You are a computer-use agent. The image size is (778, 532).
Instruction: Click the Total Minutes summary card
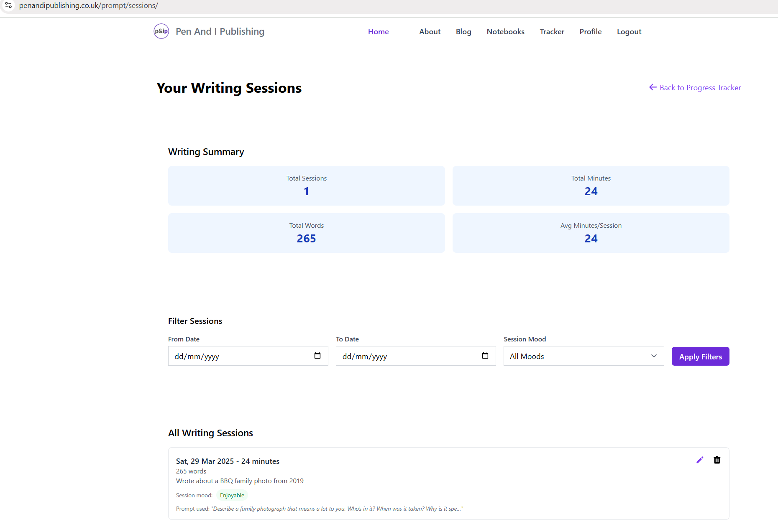[591, 186]
